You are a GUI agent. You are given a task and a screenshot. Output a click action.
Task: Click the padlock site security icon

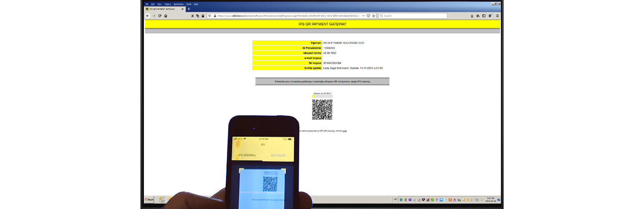215,16
